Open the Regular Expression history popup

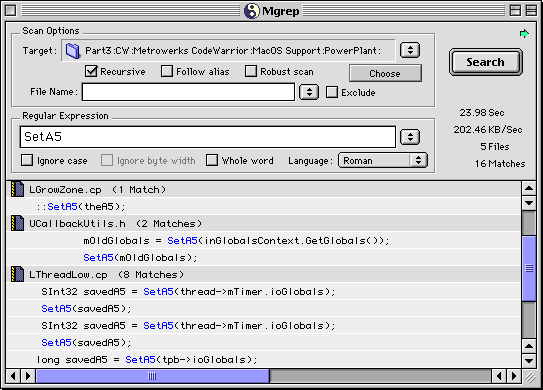410,137
